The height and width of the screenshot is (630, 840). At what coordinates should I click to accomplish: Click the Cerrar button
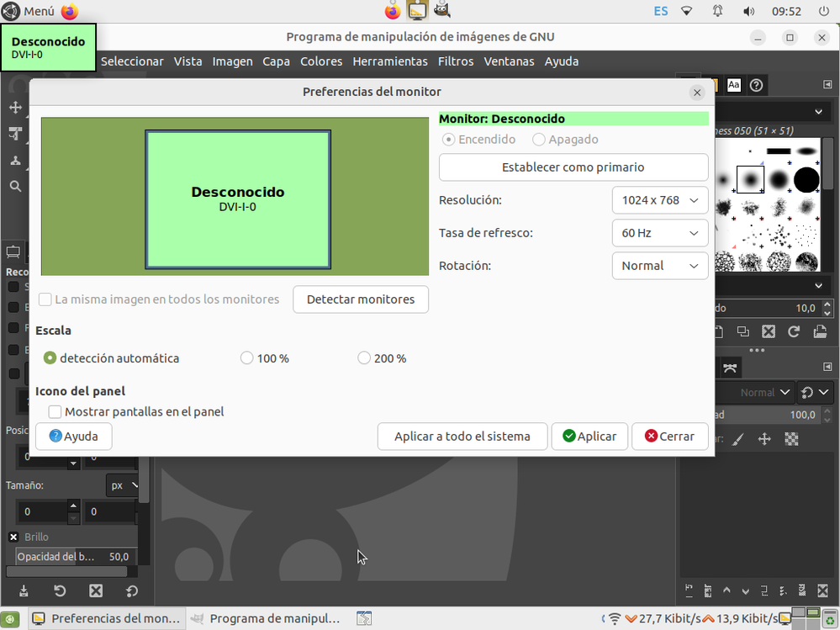[x=669, y=436]
